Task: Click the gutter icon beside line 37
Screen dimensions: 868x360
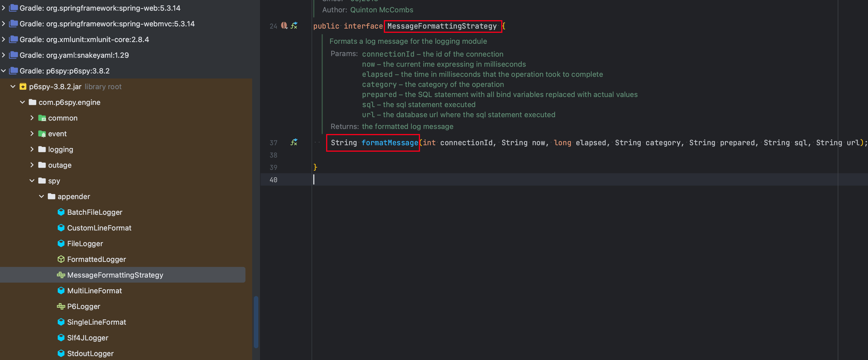Action: tap(294, 142)
